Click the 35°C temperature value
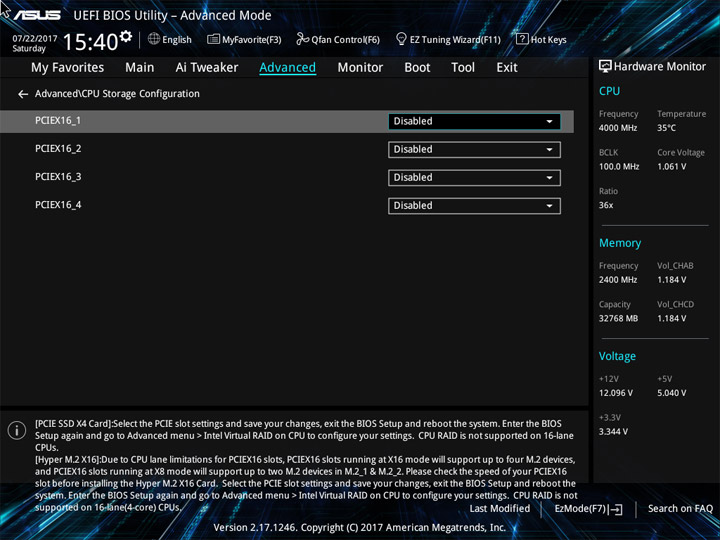Screen dimensions: 720x540 [x=666, y=128]
